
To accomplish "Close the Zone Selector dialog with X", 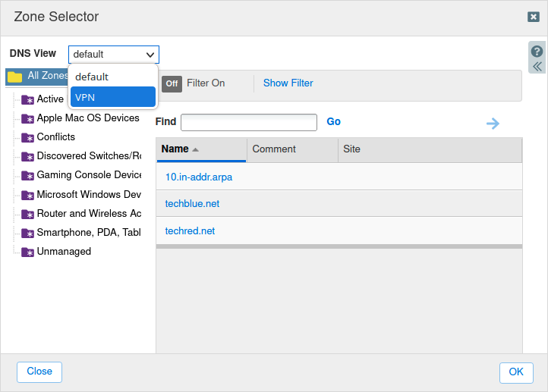I will pos(534,17).
